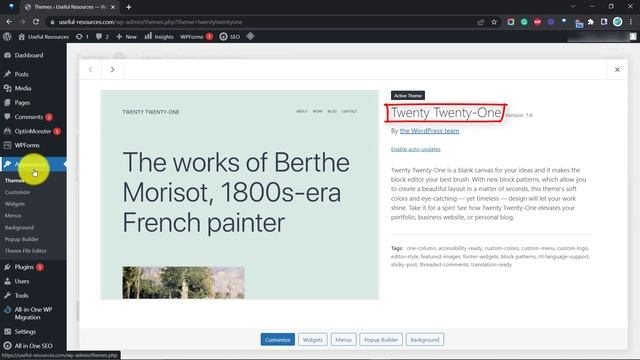Open the updates counter in admin bar
This screenshot has width=640, height=360.
point(82,37)
